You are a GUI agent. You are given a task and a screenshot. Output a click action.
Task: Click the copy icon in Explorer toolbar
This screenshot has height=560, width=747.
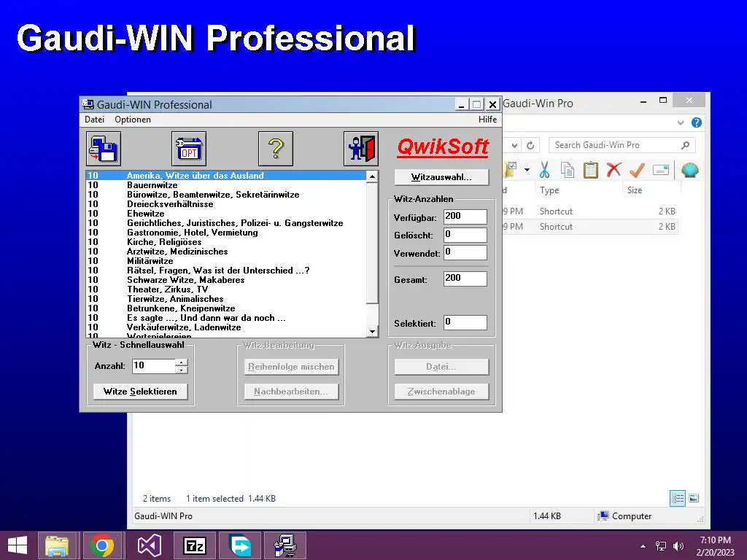pos(567,169)
